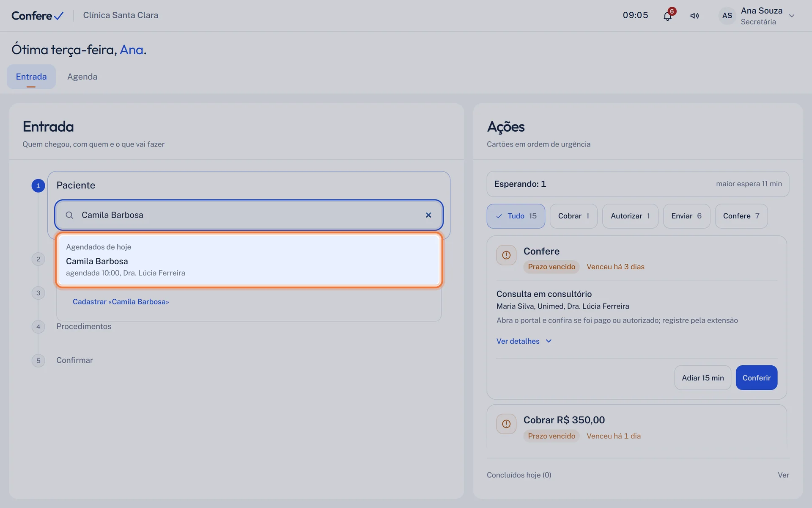This screenshot has width=812, height=508.
Task: Filter actions by Enviar
Action: click(686, 216)
